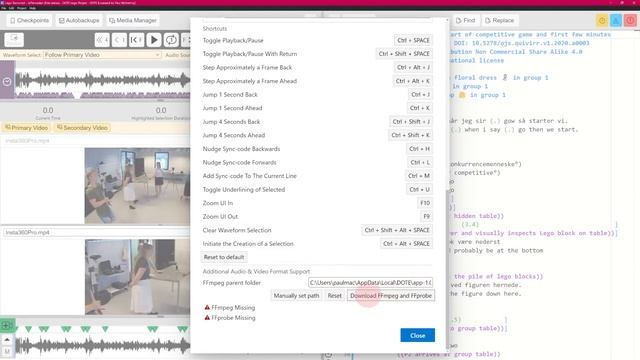Click the Close button in settings dialog
The image size is (640, 360).
point(417,335)
